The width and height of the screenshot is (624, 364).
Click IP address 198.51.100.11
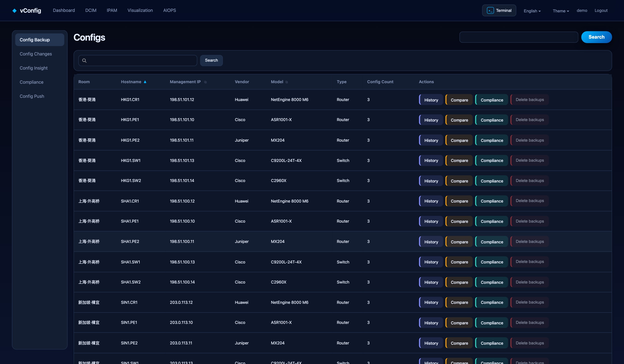(182, 241)
